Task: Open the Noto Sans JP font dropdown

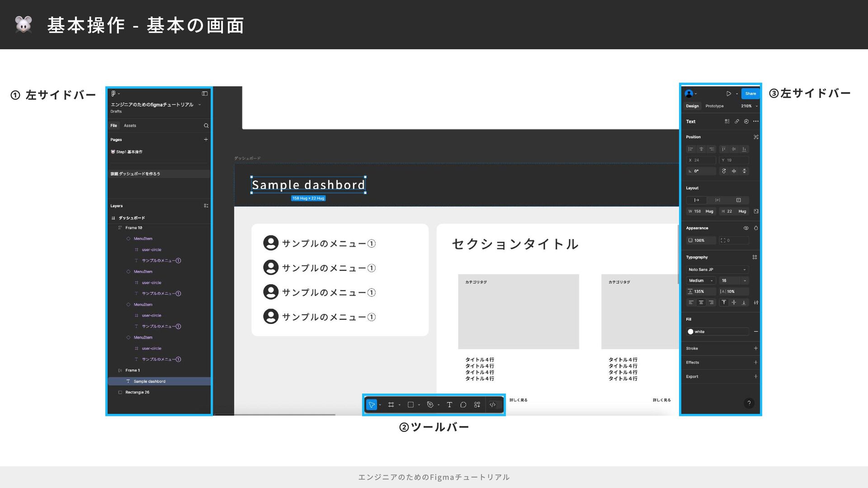Action: click(x=717, y=270)
